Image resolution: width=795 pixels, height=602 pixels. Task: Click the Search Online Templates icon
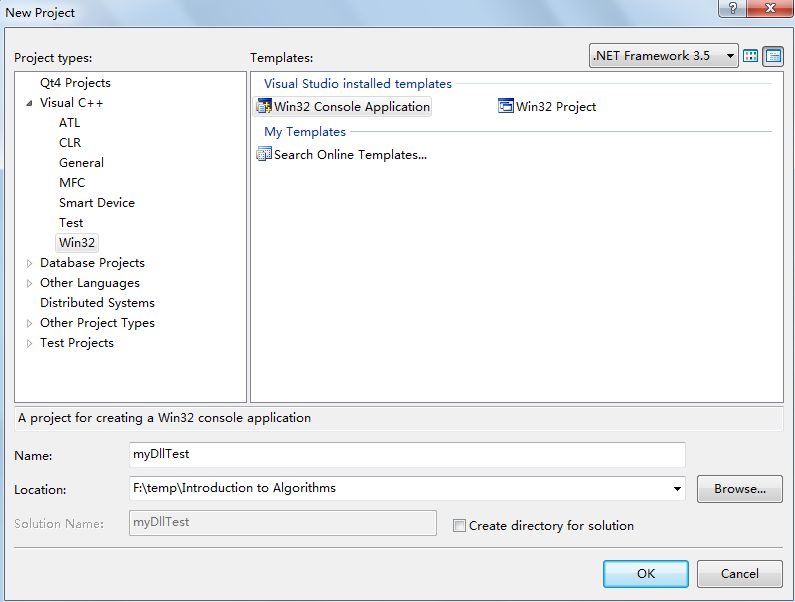pyautogui.click(x=264, y=154)
